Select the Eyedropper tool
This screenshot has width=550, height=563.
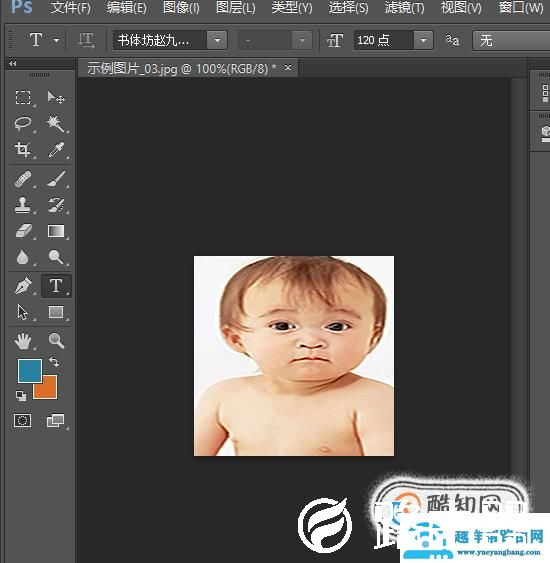click(56, 149)
